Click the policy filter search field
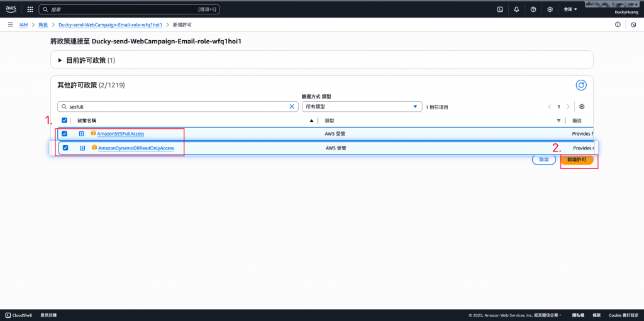Viewport: 644px width, 321px height. [x=178, y=106]
